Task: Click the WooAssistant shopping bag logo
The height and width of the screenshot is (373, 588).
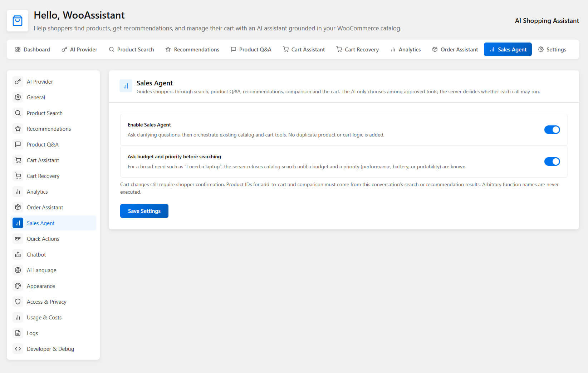Action: [x=18, y=21]
